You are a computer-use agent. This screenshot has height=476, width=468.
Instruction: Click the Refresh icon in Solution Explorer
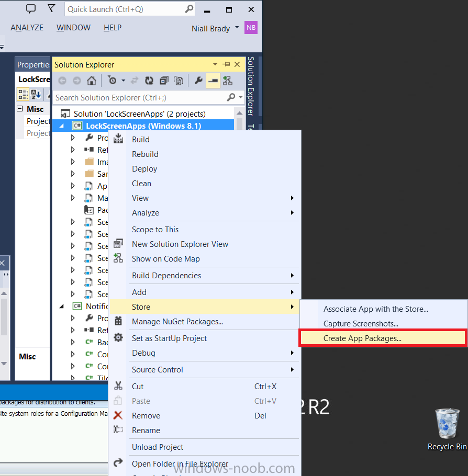[x=149, y=81]
